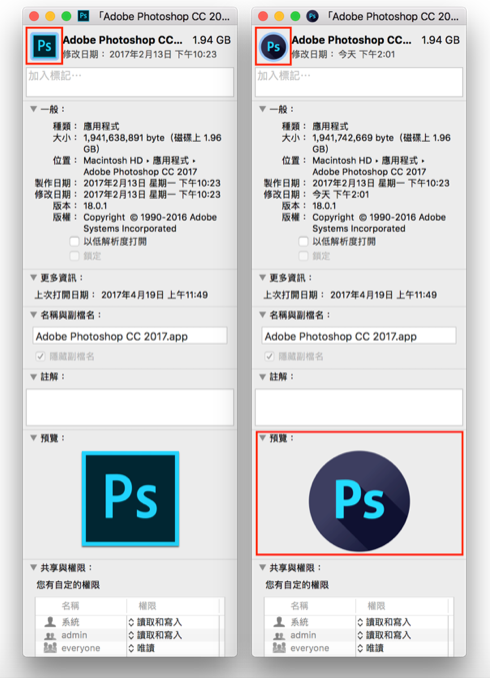Viewport: 490px width, 678px height.
Task: Click 1.94 GB size in left window header
Action: [211, 40]
